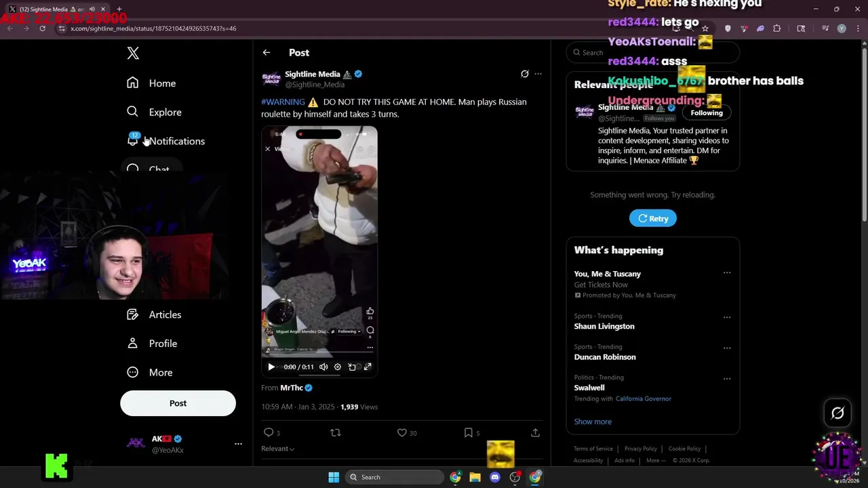Click Retry to reload the section
This screenshot has width=868, height=488.
[653, 218]
